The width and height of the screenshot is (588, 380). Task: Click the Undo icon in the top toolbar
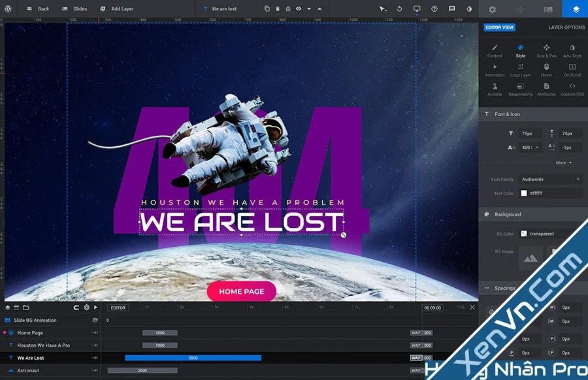tap(399, 8)
